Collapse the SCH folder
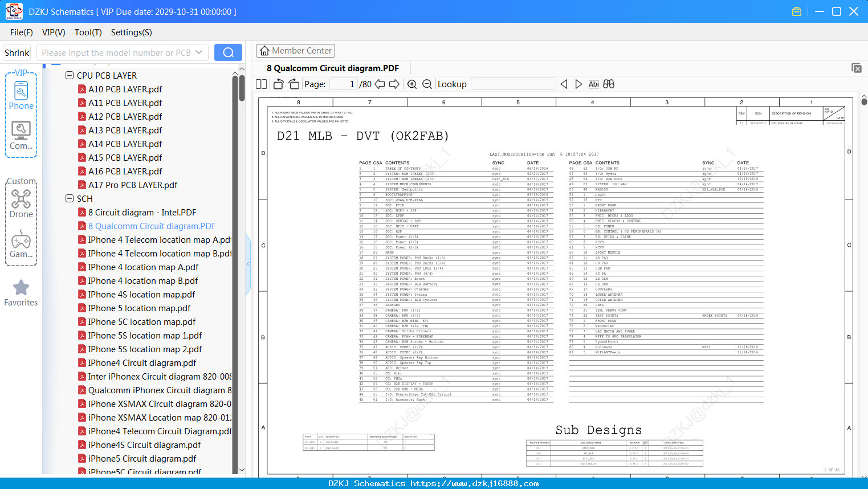This screenshot has width=868, height=489. 70,198
